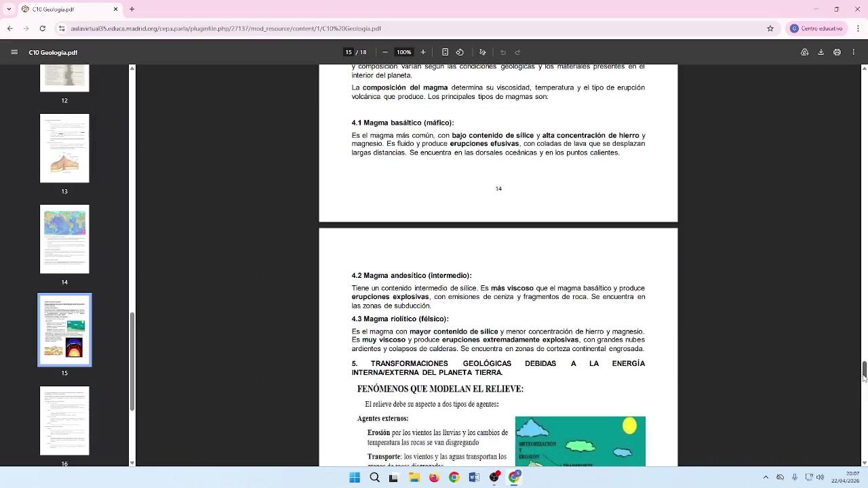Screen dimensions: 868x488
Task: Launch Firefox from the taskbar
Action: click(434, 477)
